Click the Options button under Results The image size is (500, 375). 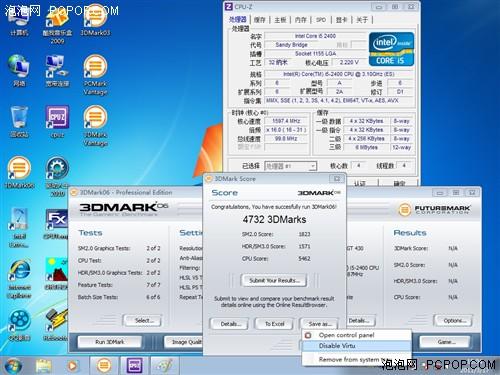[453, 321]
